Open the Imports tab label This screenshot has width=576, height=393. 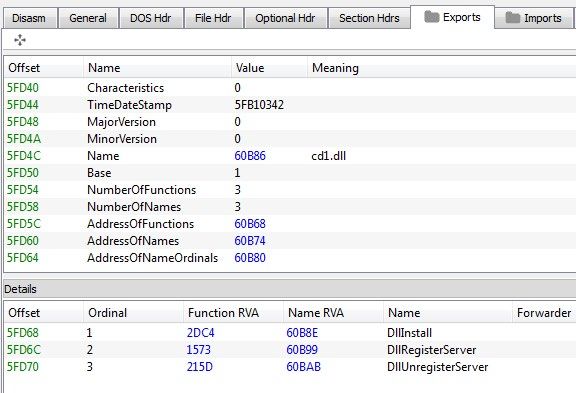(x=543, y=18)
